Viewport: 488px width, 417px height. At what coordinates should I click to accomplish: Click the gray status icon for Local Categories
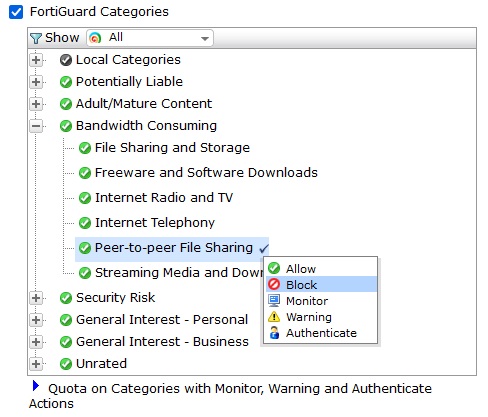point(66,60)
